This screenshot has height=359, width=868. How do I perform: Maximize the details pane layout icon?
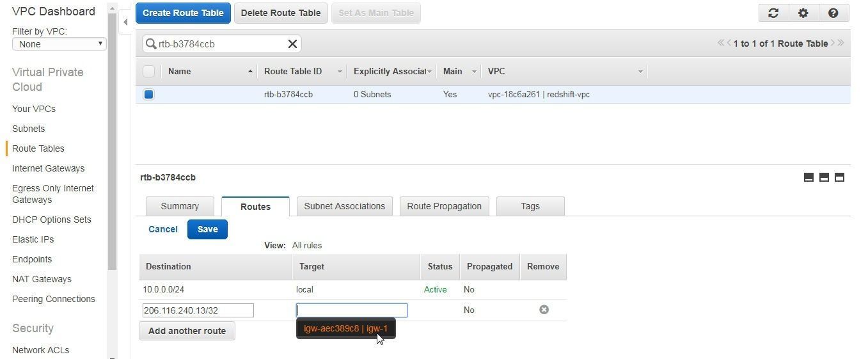click(x=839, y=177)
